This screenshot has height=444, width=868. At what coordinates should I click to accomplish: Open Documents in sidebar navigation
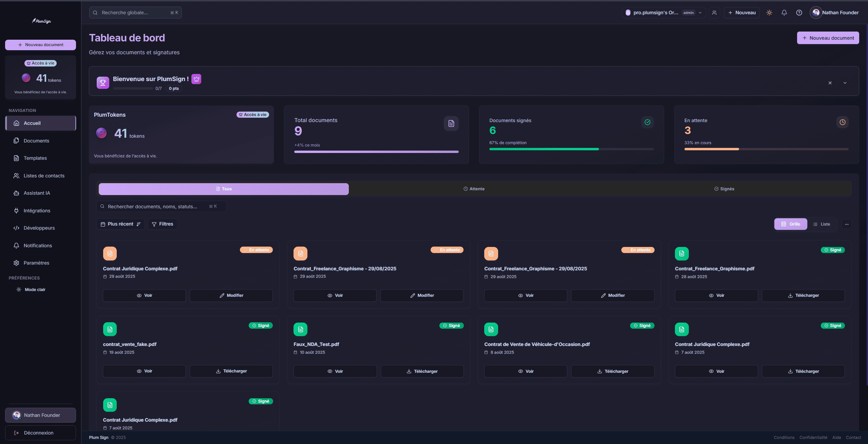[x=40, y=141]
